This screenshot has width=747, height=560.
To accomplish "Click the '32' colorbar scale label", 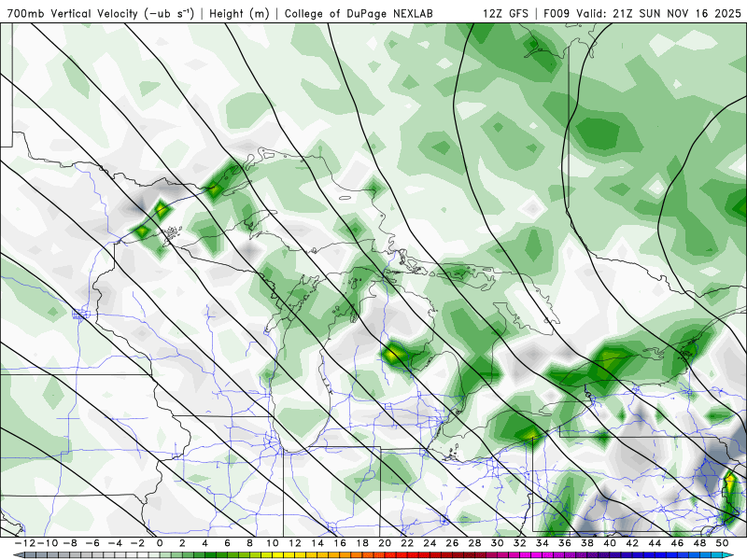I will pos(520,543).
